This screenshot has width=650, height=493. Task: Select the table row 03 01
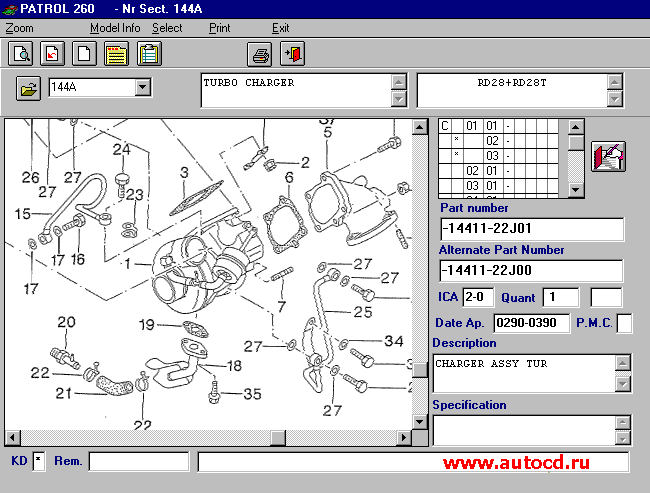pos(499,186)
